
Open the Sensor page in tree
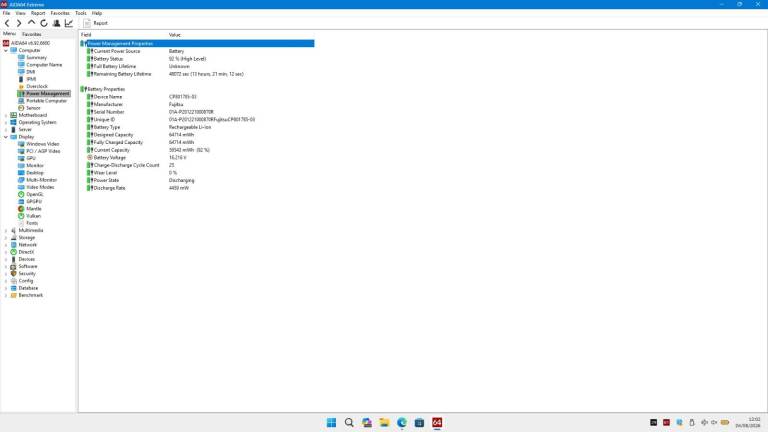[x=33, y=108]
